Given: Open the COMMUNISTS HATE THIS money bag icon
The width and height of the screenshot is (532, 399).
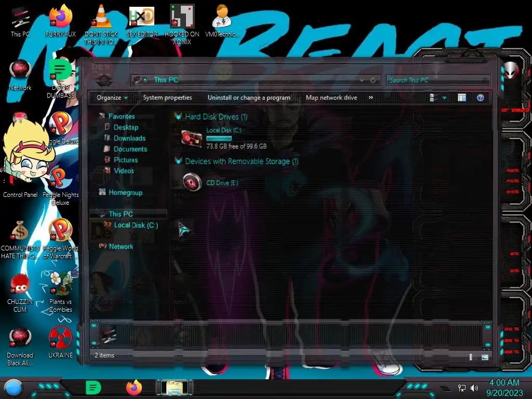Looking at the screenshot, I should 20,240.
